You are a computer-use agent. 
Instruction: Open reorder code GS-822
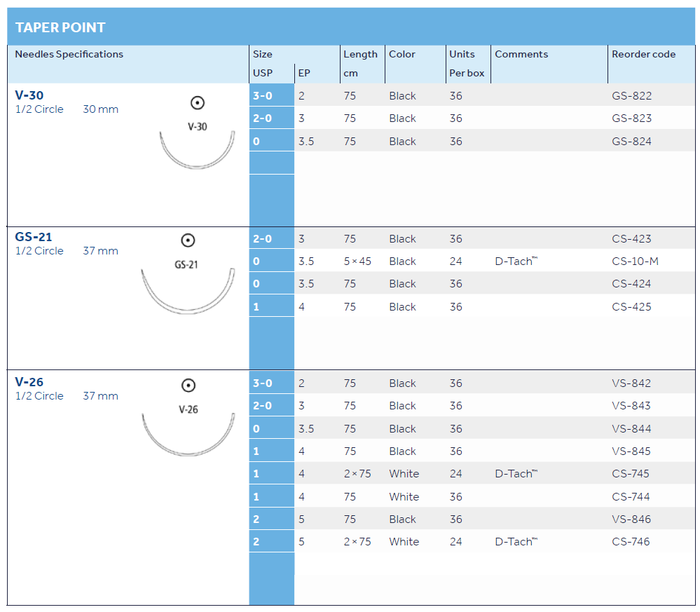point(631,96)
